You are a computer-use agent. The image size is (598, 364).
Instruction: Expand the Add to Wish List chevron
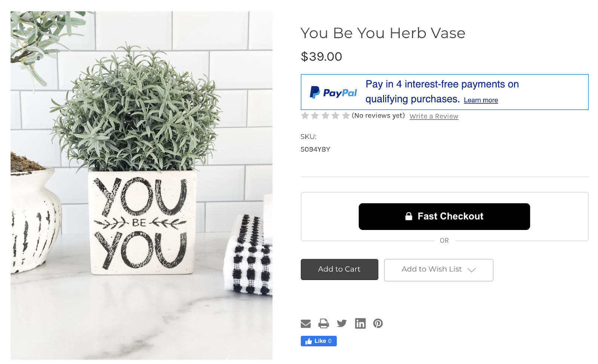(471, 270)
